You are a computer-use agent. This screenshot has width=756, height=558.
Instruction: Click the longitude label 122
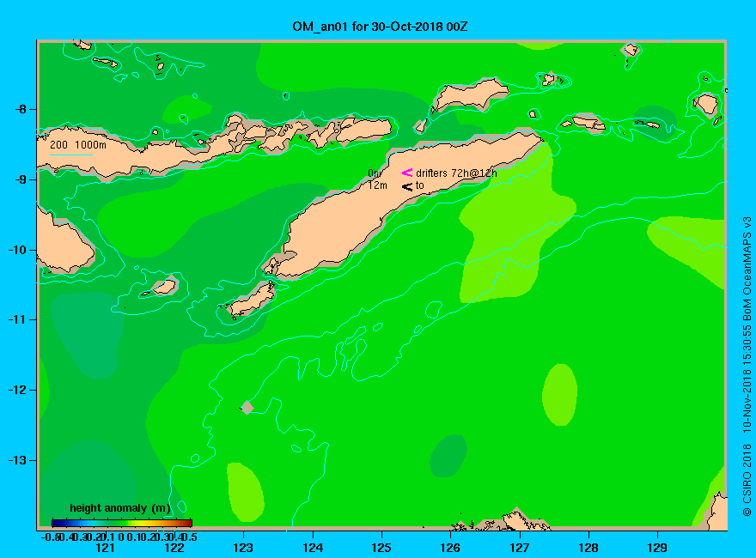tap(174, 548)
